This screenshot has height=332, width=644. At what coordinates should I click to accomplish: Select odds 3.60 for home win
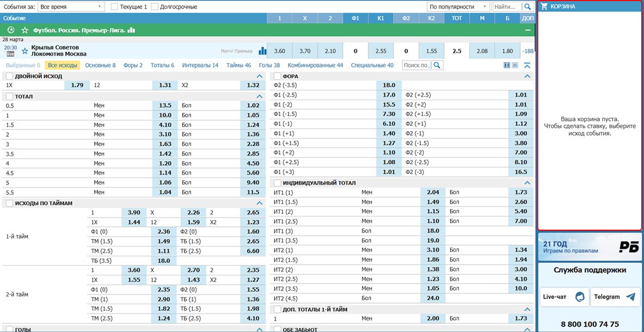point(279,51)
